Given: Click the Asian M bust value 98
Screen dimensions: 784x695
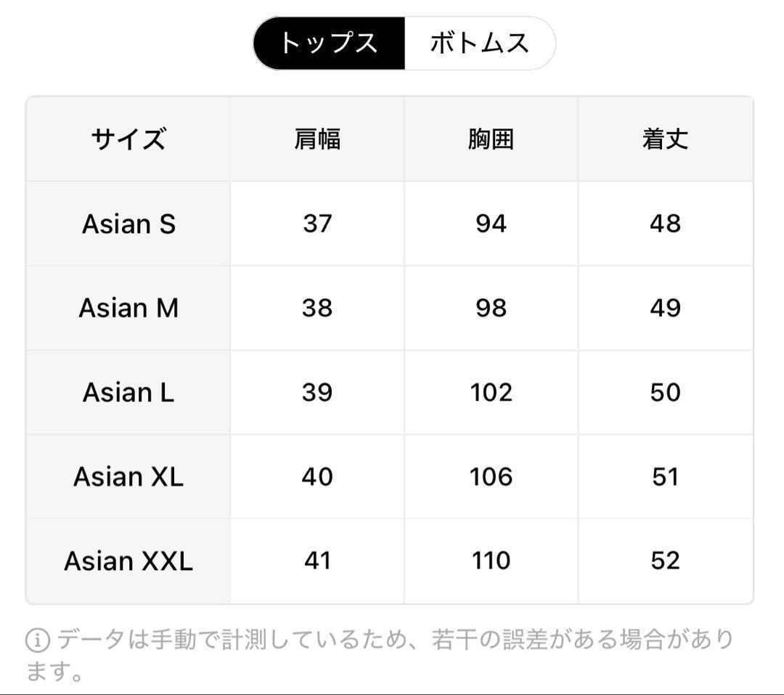Looking at the screenshot, I should 491,308.
